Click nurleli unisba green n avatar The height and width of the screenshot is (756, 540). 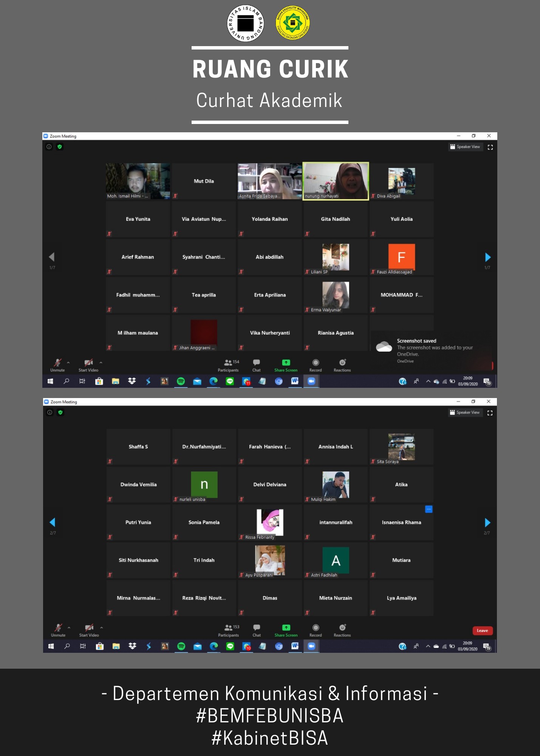(204, 484)
